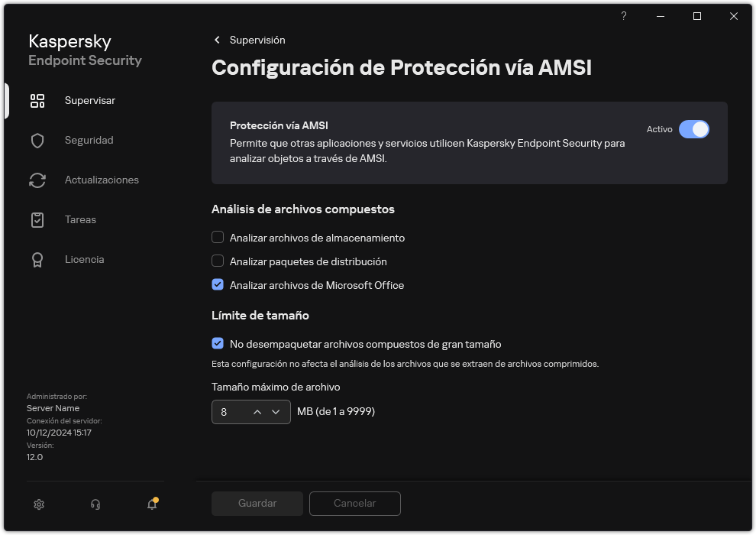The width and height of the screenshot is (756, 535).
Task: Cancel changes using Cancelar
Action: coord(354,504)
